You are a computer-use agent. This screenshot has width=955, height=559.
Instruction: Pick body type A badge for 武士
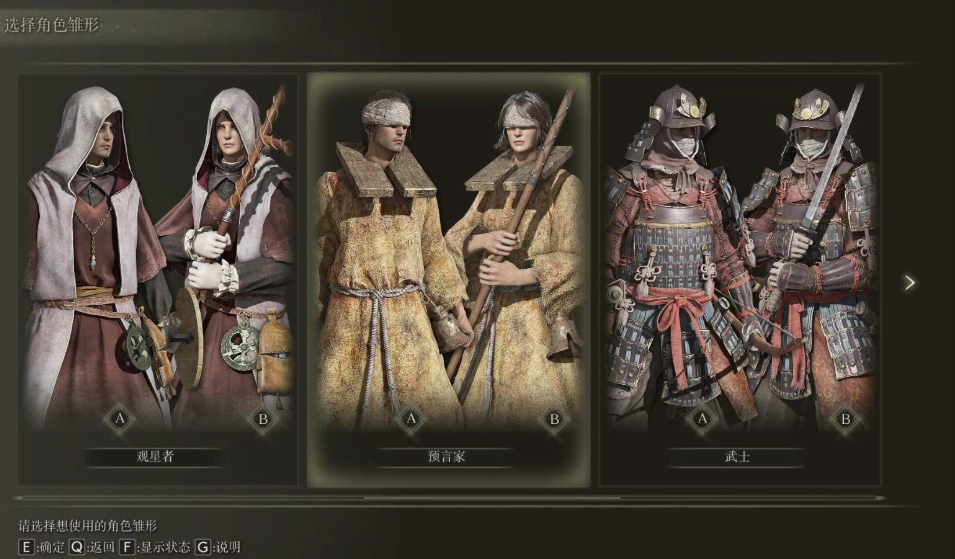(x=702, y=419)
